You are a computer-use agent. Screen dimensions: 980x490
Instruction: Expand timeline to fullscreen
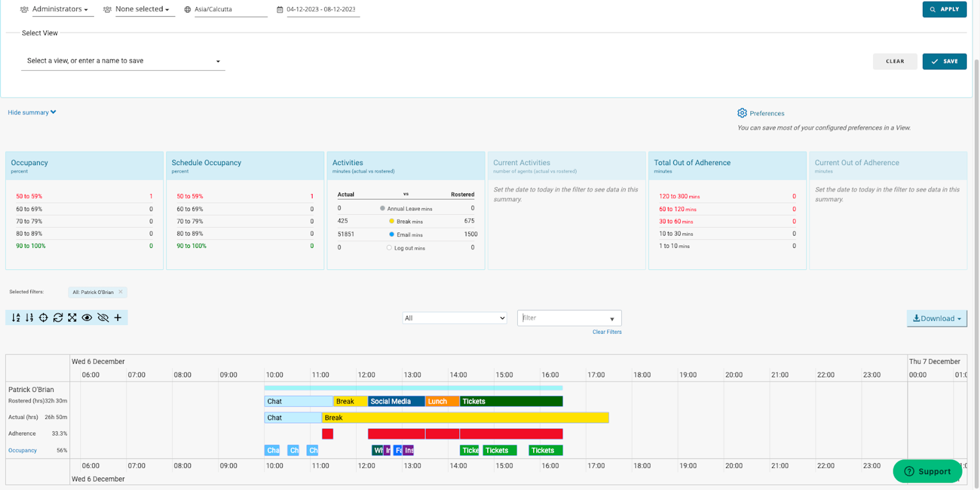point(72,318)
